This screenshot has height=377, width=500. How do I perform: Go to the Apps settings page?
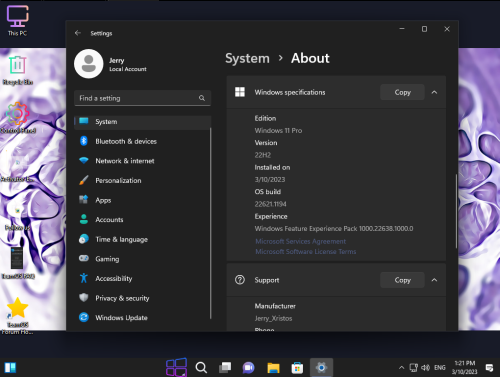pos(142,200)
